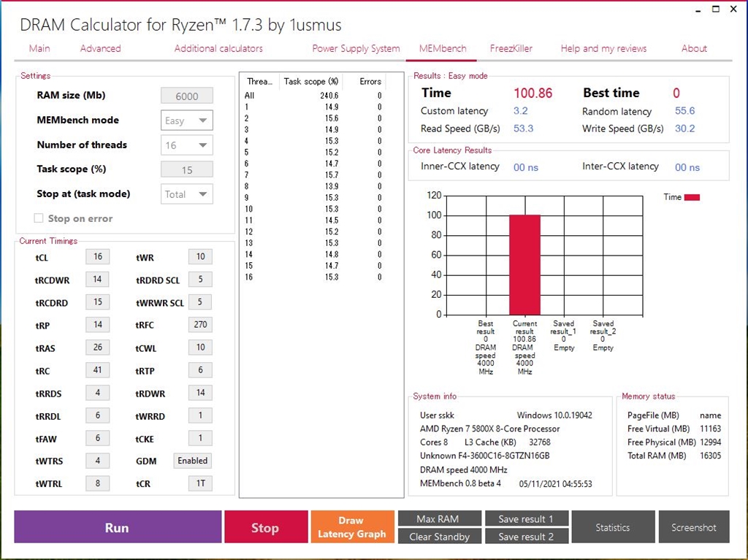Image resolution: width=748 pixels, height=560 pixels.
Task: Click the tRFC value 270 field
Action: (x=200, y=324)
